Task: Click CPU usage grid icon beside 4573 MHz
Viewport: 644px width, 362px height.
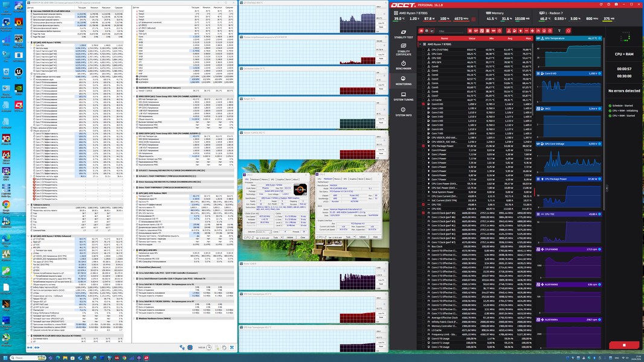Action: (473, 19)
